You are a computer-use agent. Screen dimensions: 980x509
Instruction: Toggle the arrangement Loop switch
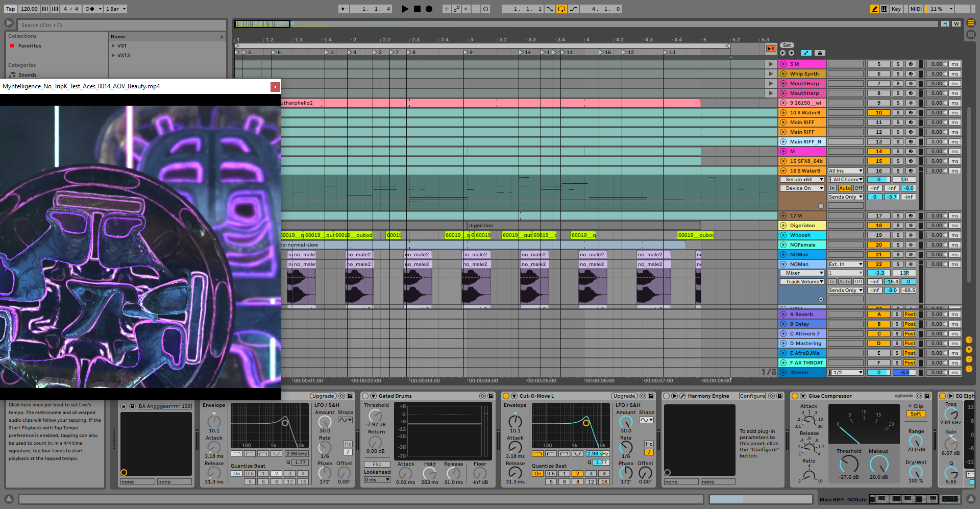(561, 9)
